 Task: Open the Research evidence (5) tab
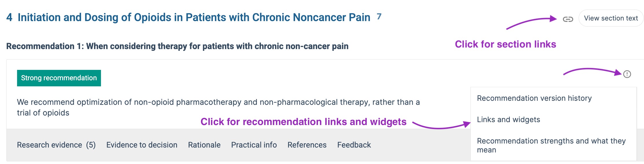56,145
